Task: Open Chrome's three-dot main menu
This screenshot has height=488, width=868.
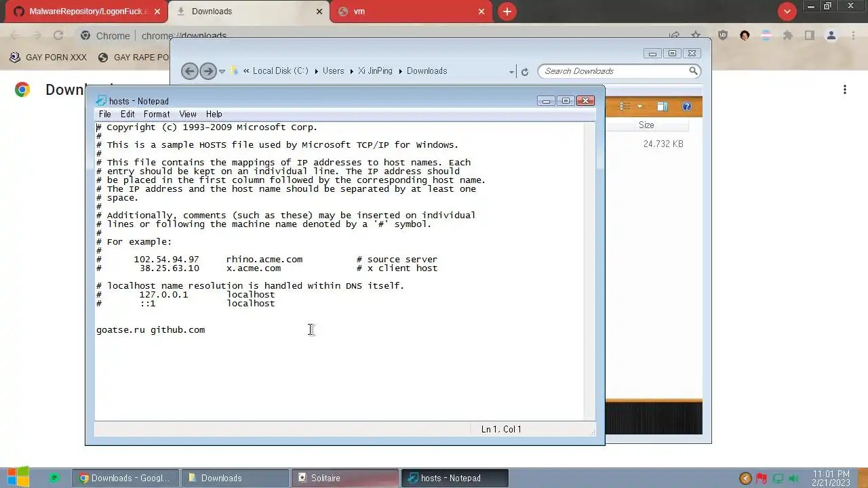Action: pyautogui.click(x=853, y=35)
